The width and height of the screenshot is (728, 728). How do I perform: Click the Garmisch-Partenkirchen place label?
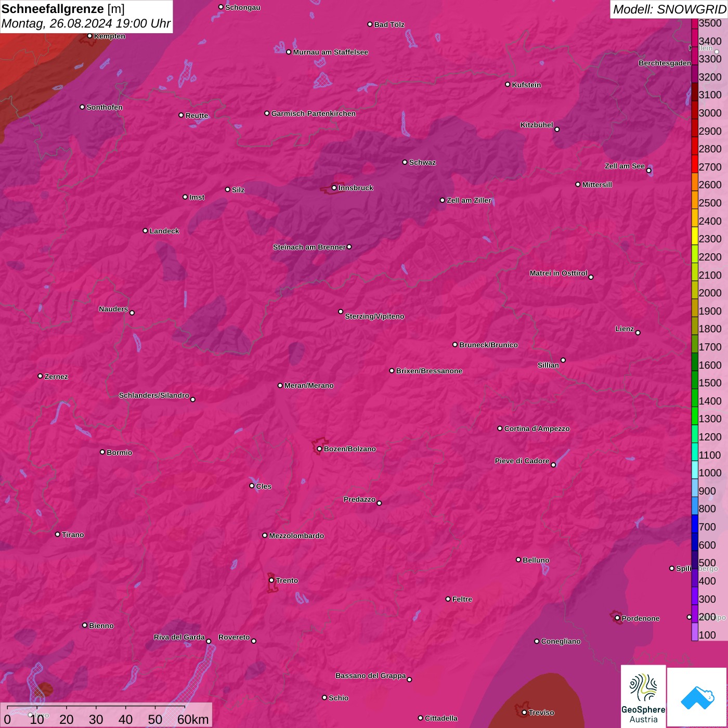tap(313, 113)
